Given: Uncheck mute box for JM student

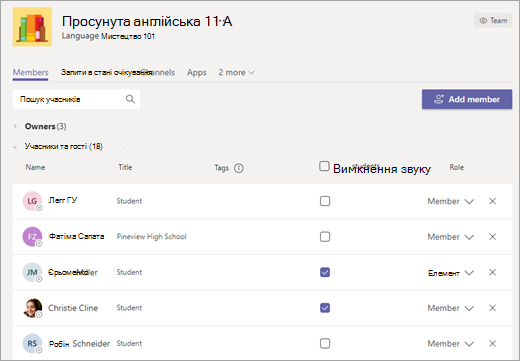Looking at the screenshot, I should [x=325, y=272].
